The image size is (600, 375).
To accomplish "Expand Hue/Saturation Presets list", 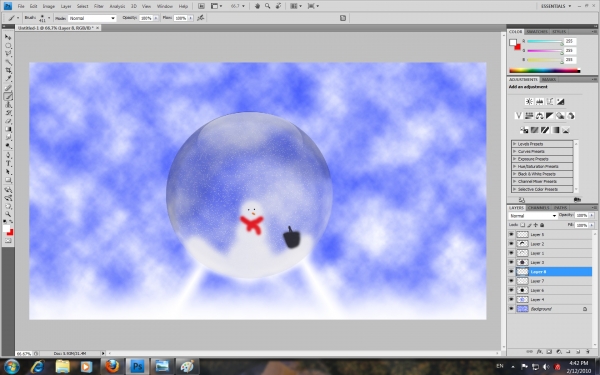I will [x=514, y=166].
